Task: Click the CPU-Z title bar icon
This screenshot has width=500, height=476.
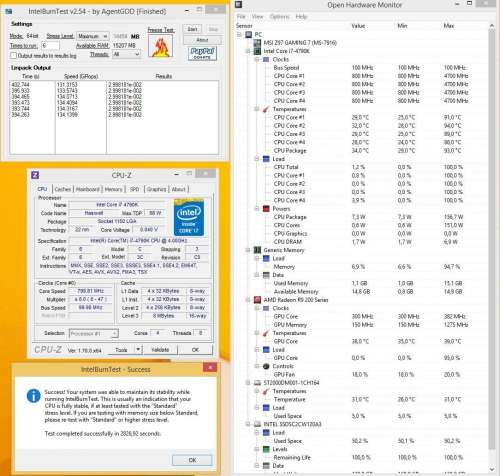Action: [35, 175]
